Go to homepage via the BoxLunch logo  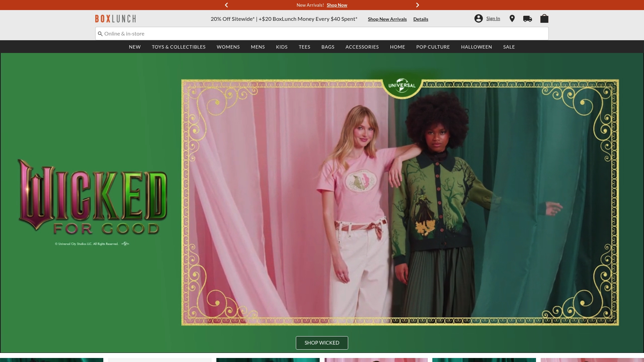tap(115, 18)
